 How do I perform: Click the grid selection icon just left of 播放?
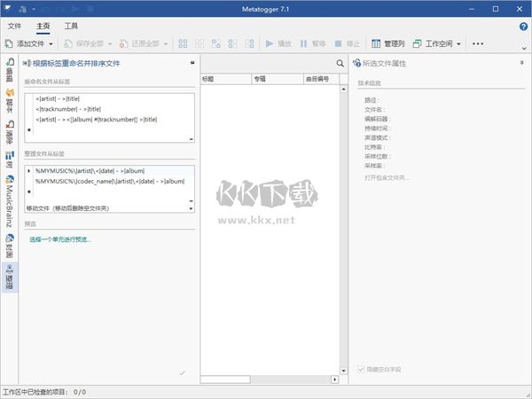(x=249, y=43)
